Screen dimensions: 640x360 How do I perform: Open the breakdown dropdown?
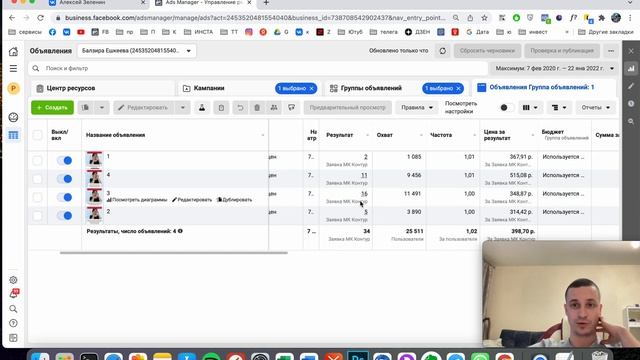(559, 107)
